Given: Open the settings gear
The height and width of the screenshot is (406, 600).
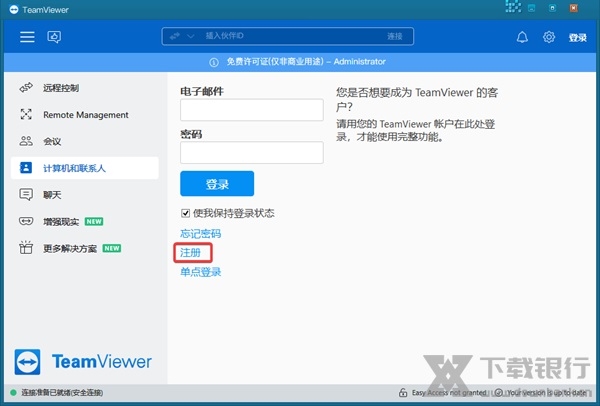Looking at the screenshot, I should coord(549,37).
